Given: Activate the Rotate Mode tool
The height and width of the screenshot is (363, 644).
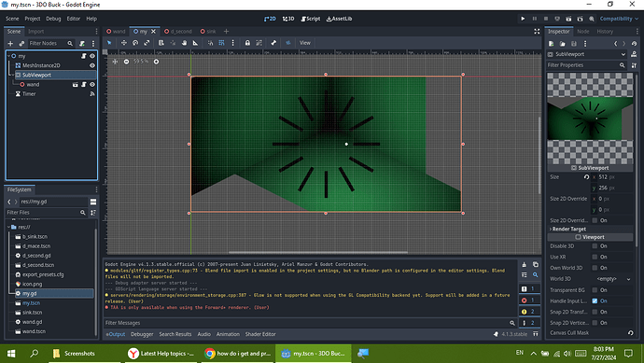Looking at the screenshot, I should 135,43.
